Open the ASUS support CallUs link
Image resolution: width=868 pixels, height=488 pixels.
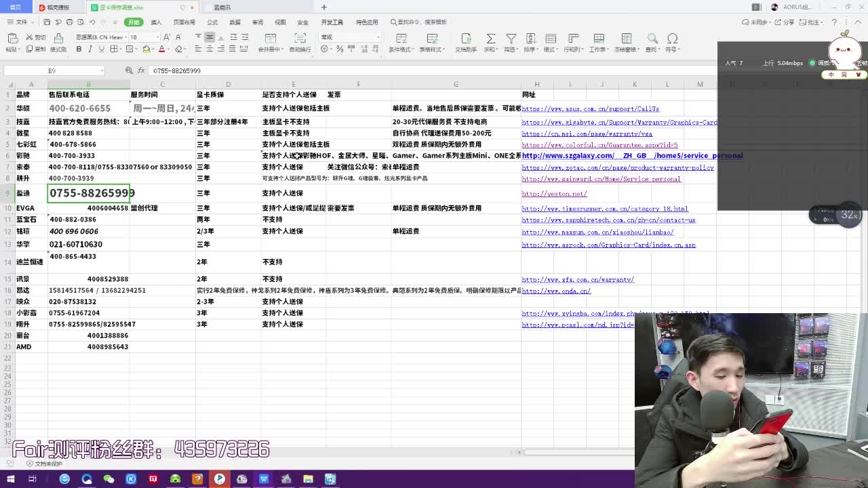tap(590, 108)
